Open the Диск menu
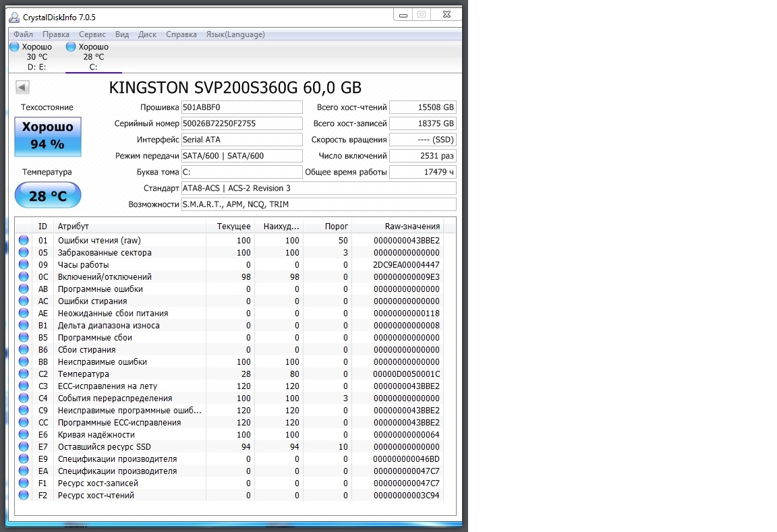This screenshot has height=532, width=777. click(x=147, y=34)
